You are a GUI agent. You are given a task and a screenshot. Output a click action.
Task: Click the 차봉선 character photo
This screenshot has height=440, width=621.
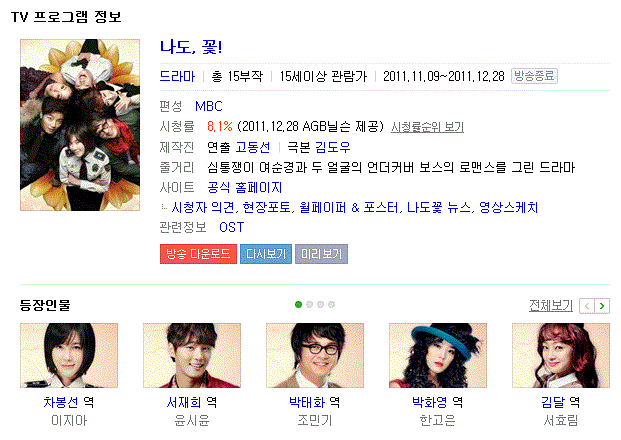pyautogui.click(x=69, y=355)
